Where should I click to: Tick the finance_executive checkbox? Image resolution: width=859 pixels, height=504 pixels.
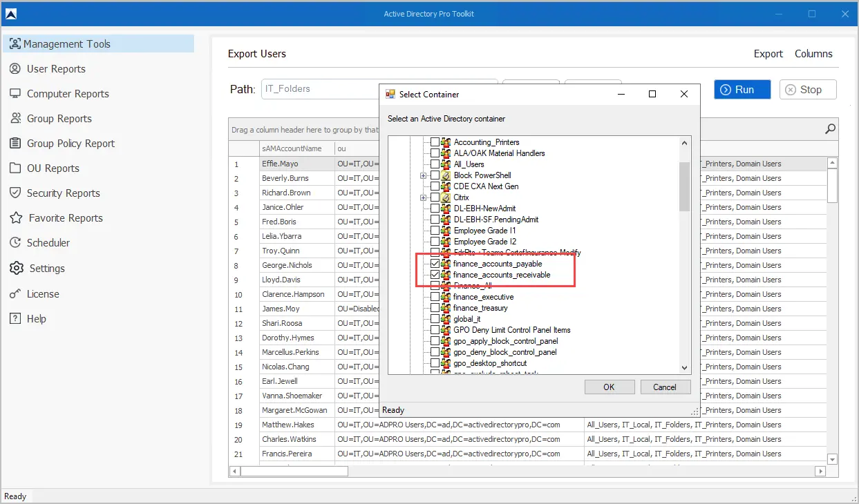tap(435, 297)
